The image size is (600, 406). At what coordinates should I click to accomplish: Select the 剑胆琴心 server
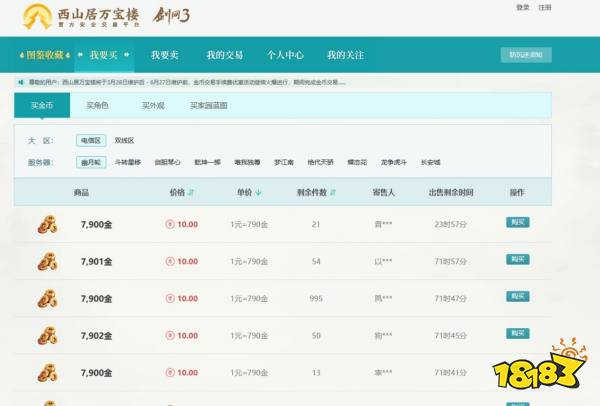pos(167,162)
